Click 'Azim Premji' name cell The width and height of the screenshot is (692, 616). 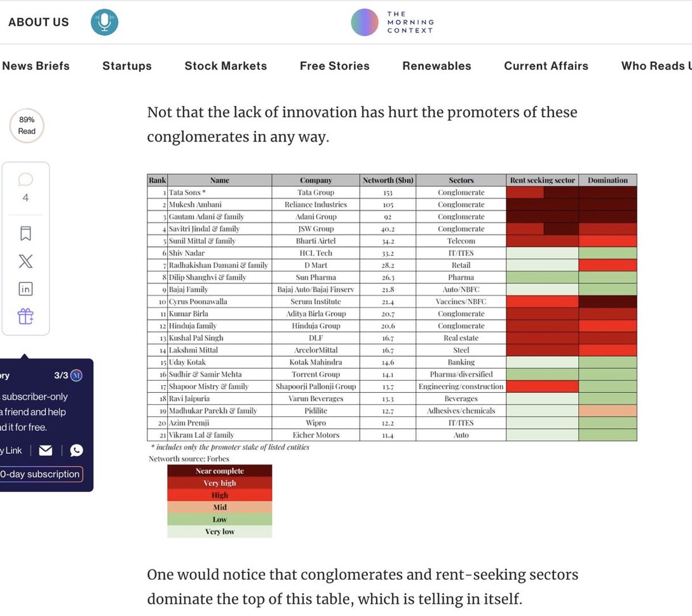(219, 423)
